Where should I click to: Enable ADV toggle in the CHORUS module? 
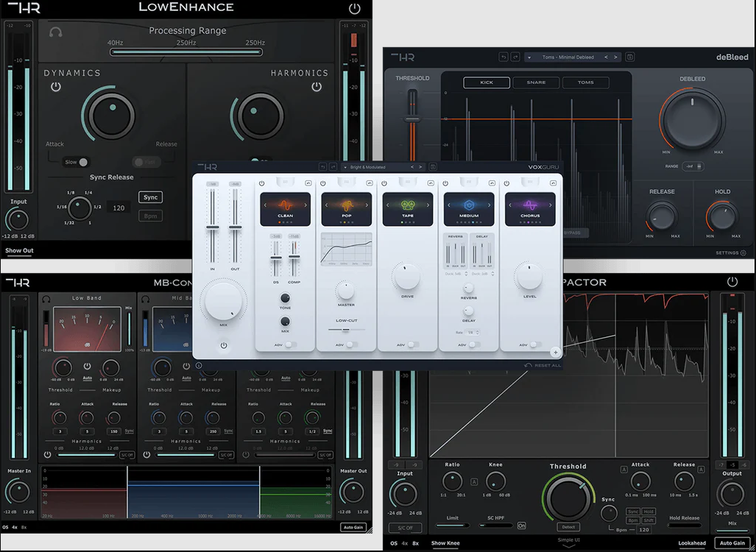coord(536,344)
